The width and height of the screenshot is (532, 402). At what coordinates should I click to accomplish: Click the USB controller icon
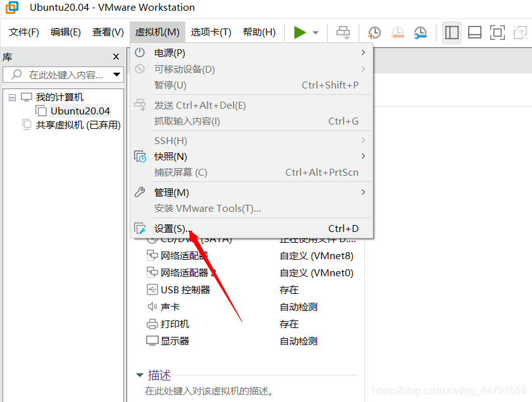tap(152, 289)
